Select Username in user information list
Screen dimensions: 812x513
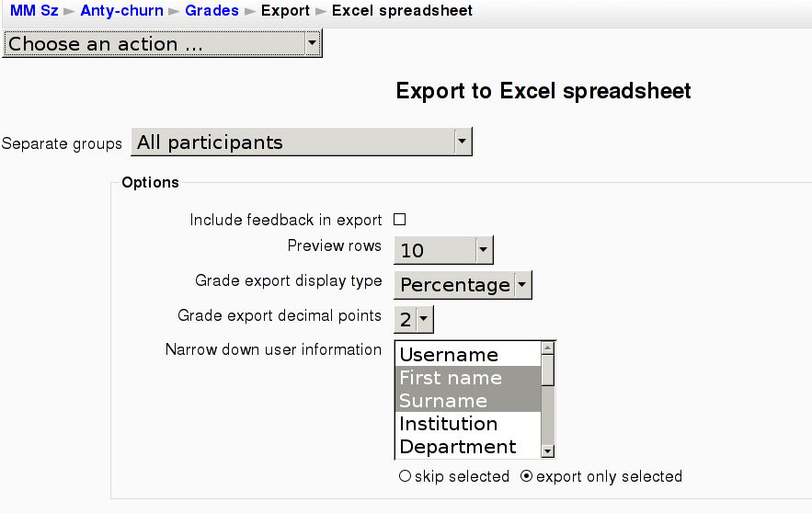click(468, 355)
